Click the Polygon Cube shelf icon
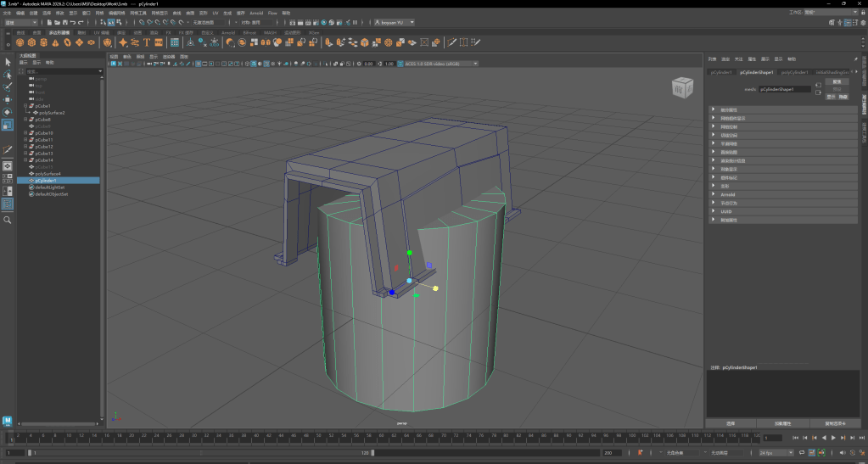Image resolution: width=868 pixels, height=464 pixels. pyautogui.click(x=32, y=42)
